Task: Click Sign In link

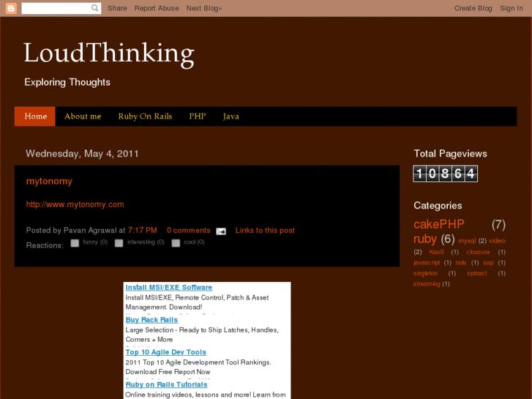Action: click(x=512, y=8)
